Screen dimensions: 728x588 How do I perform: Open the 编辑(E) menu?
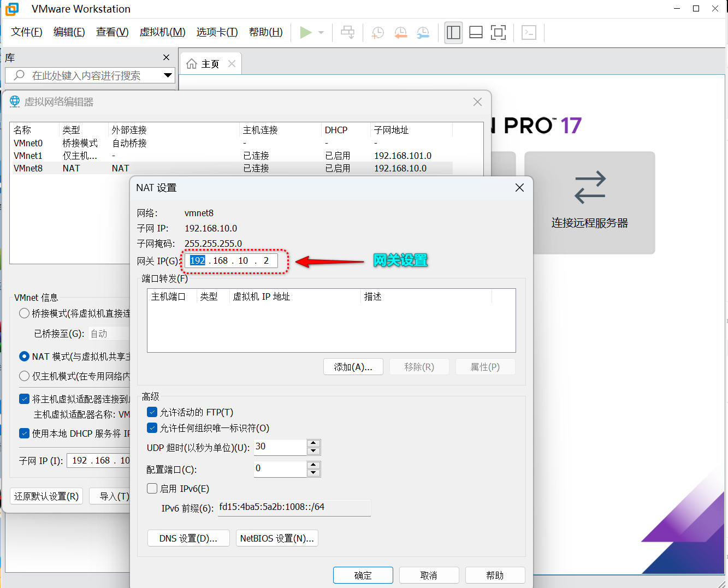click(x=69, y=32)
